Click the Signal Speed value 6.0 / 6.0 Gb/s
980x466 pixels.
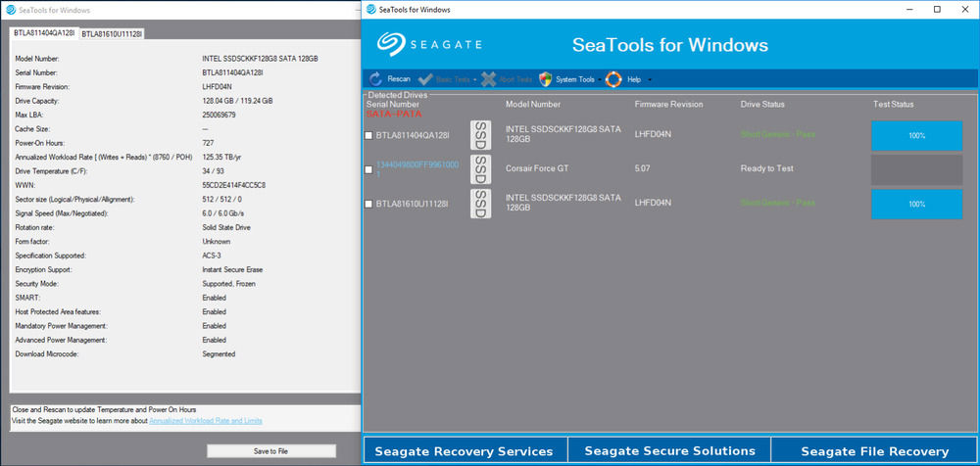(225, 213)
